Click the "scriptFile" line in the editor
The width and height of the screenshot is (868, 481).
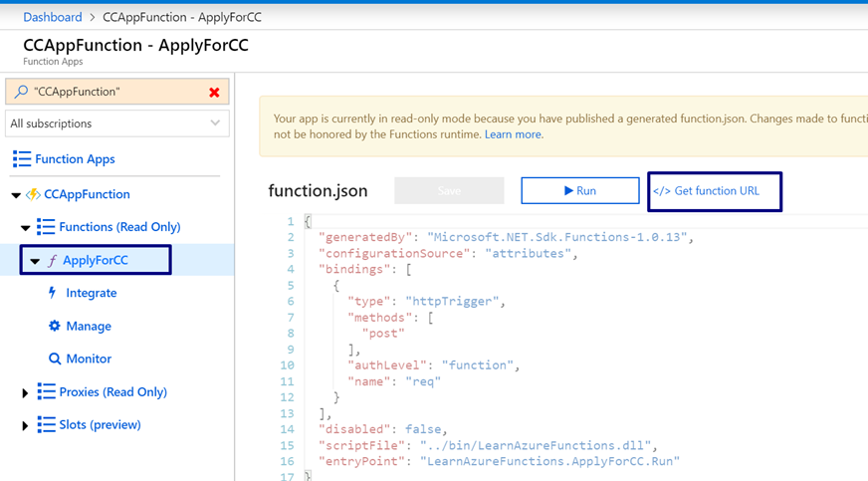click(x=488, y=445)
